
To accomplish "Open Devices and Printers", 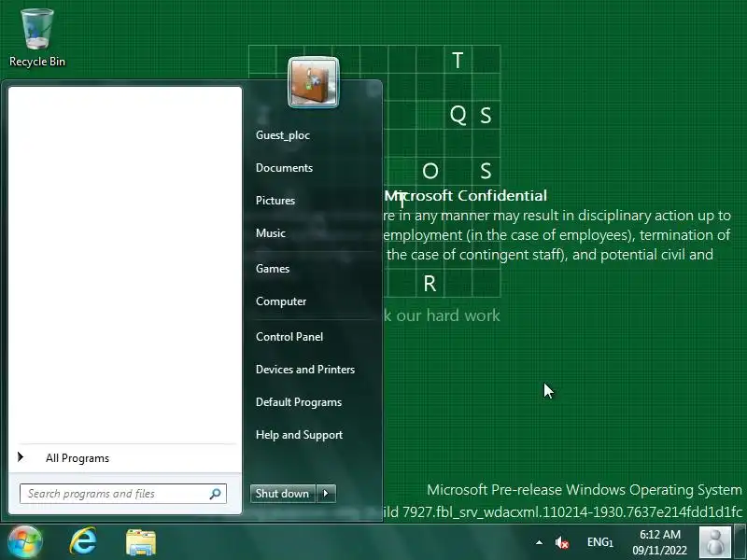I will click(305, 370).
